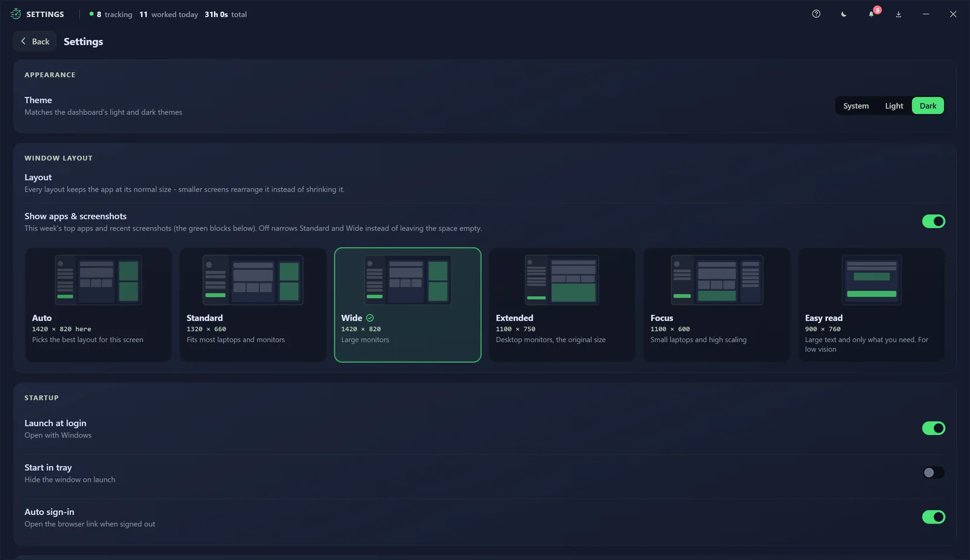
Task: Choose the Extended layout card
Action: coord(562,305)
